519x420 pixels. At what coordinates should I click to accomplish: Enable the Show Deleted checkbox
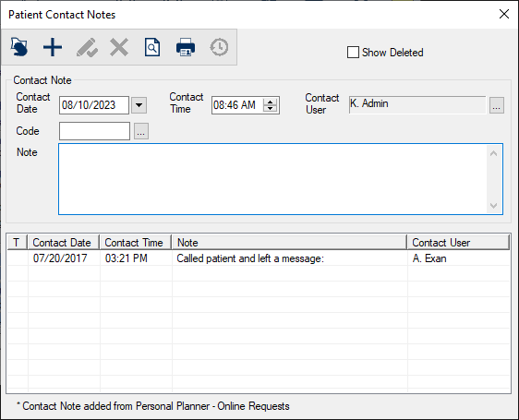(353, 53)
